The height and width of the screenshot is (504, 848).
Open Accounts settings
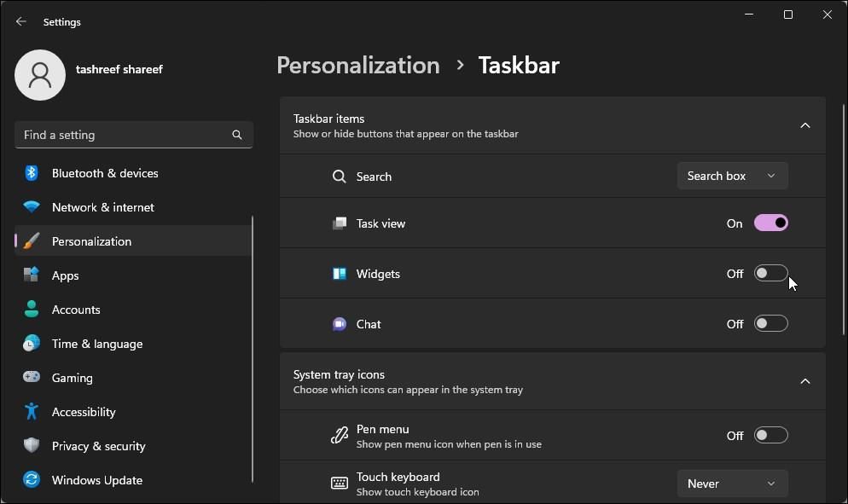tap(133, 310)
